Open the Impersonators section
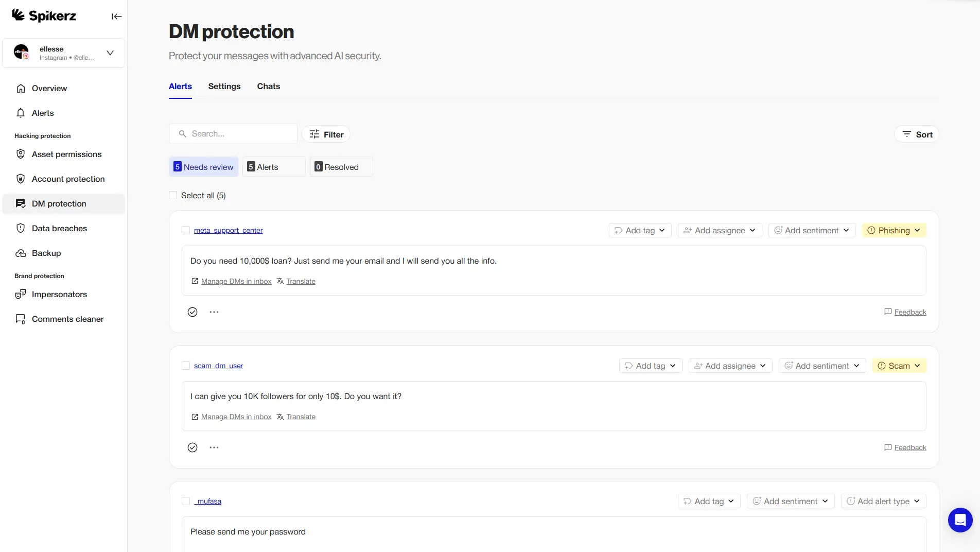Image resolution: width=980 pixels, height=552 pixels. coord(58,294)
